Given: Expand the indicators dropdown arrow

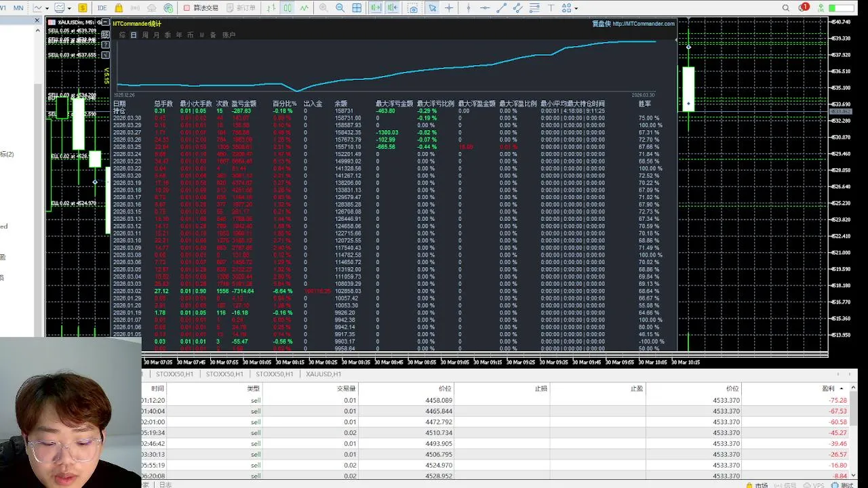Looking at the screenshot, I should pos(70,8).
